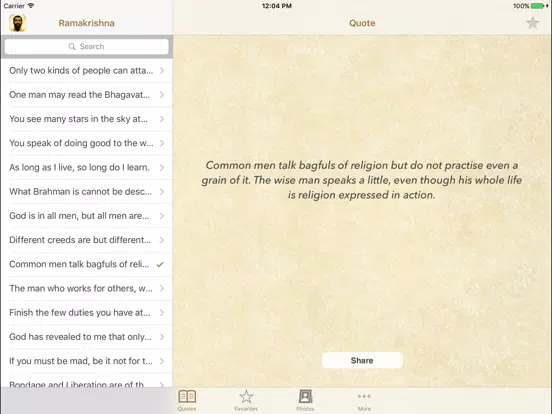552x414 pixels.
Task: Select quote "As long as I live, so long do I learn."
Action: 87,167
